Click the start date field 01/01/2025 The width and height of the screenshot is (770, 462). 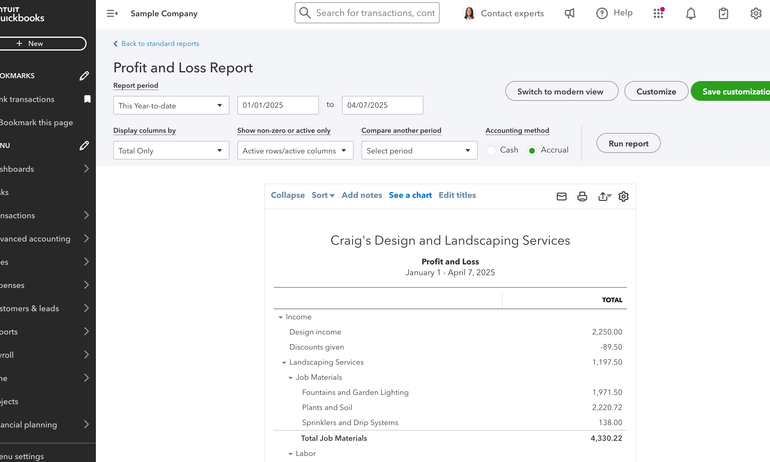[277, 105]
